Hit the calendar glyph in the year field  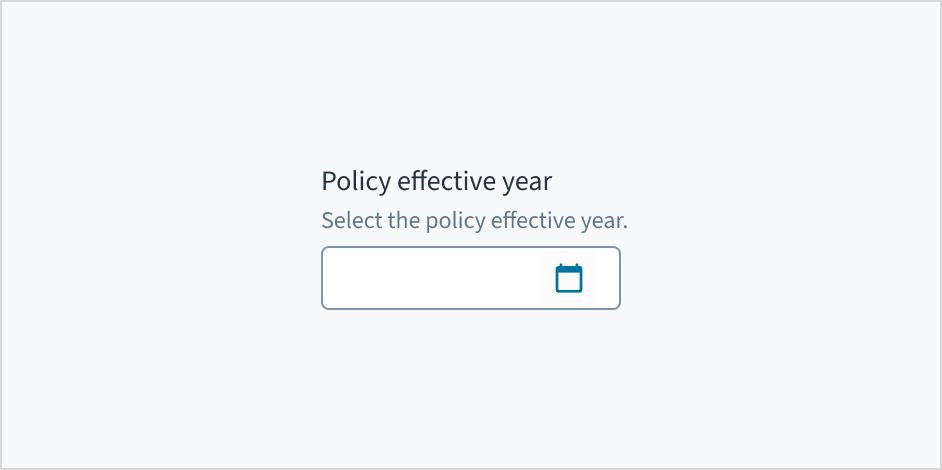568,278
